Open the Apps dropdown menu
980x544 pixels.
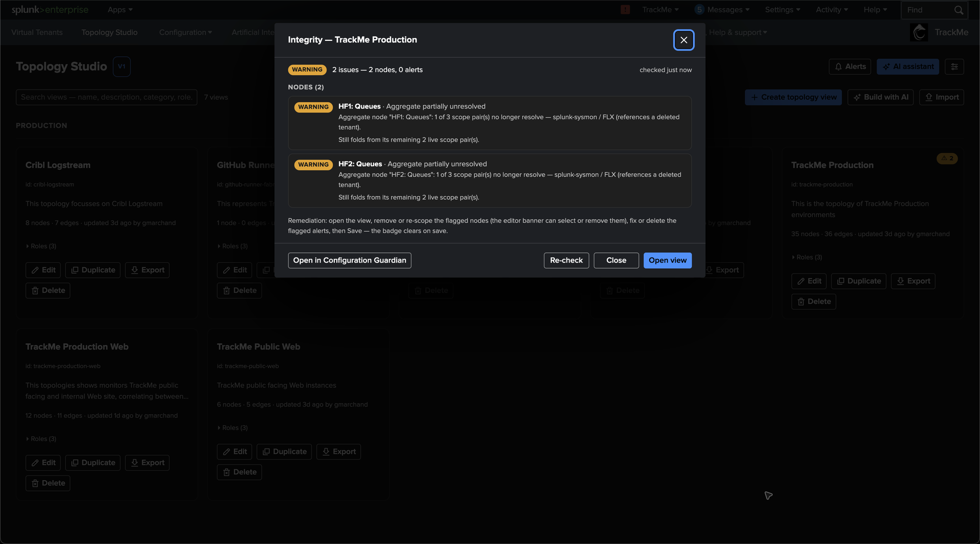(120, 10)
